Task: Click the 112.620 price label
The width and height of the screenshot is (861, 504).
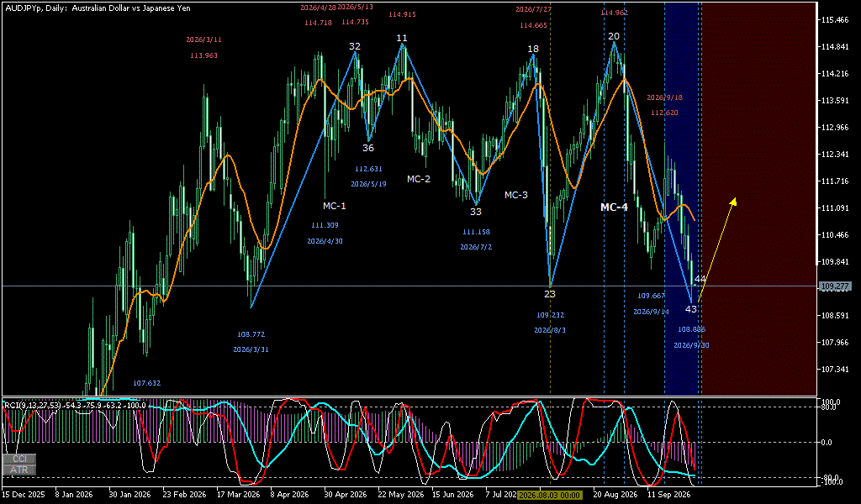Action: tap(664, 113)
